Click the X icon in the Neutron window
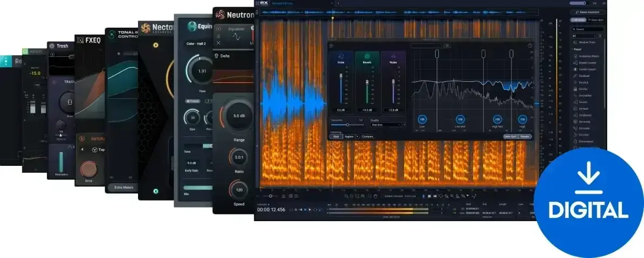Screen dimensions: 644x258 219,43
